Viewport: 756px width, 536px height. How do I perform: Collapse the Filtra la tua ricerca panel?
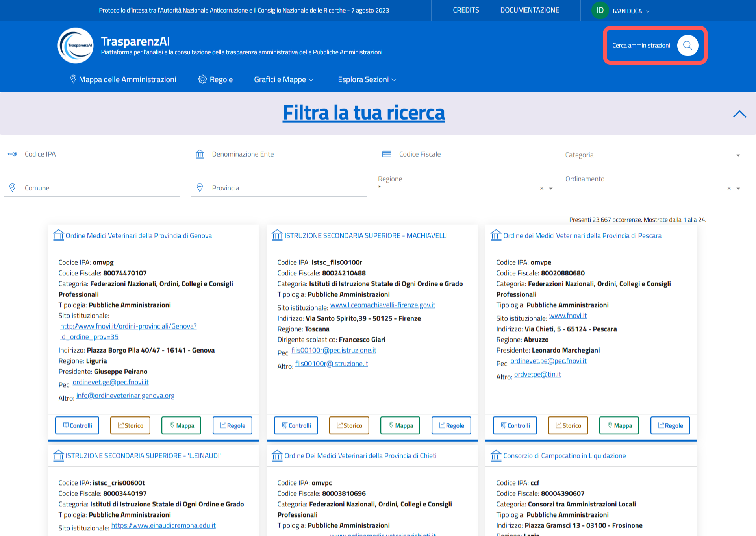point(739,114)
